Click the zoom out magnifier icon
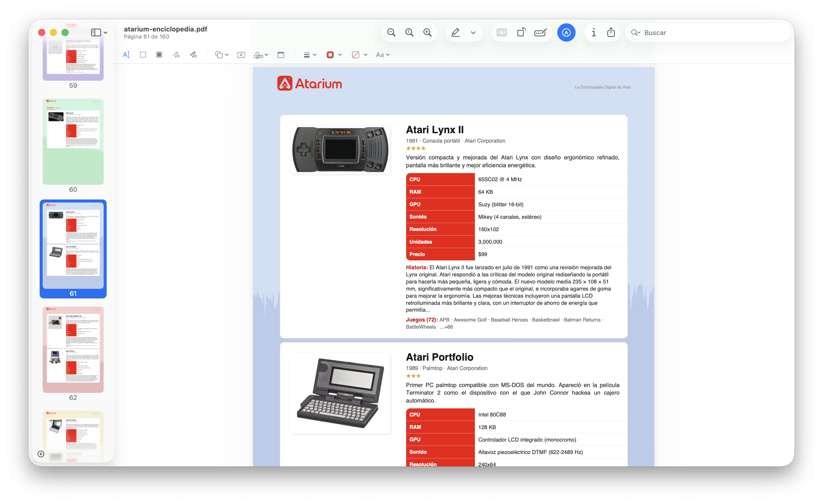 [391, 32]
